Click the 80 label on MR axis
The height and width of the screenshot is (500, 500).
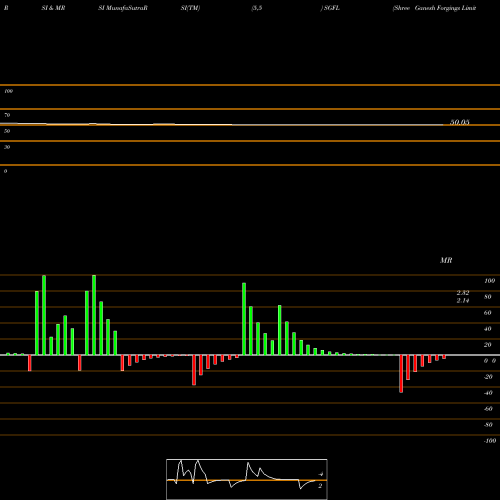[x=488, y=297]
